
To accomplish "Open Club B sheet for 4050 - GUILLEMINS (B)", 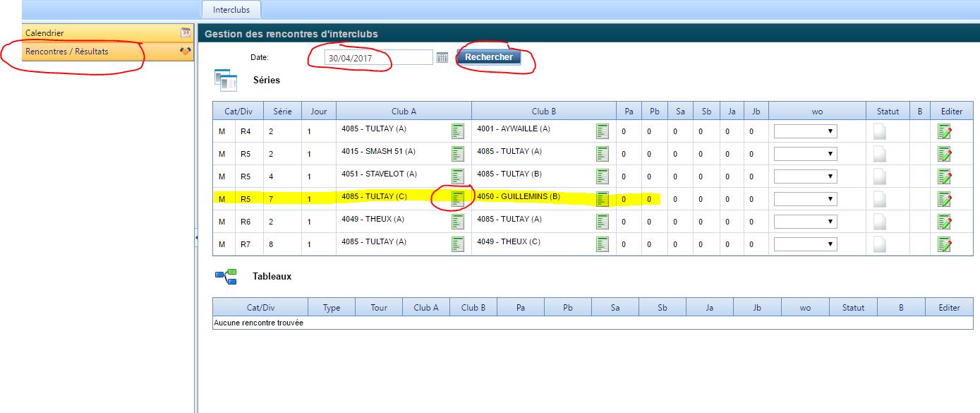I will [x=603, y=199].
